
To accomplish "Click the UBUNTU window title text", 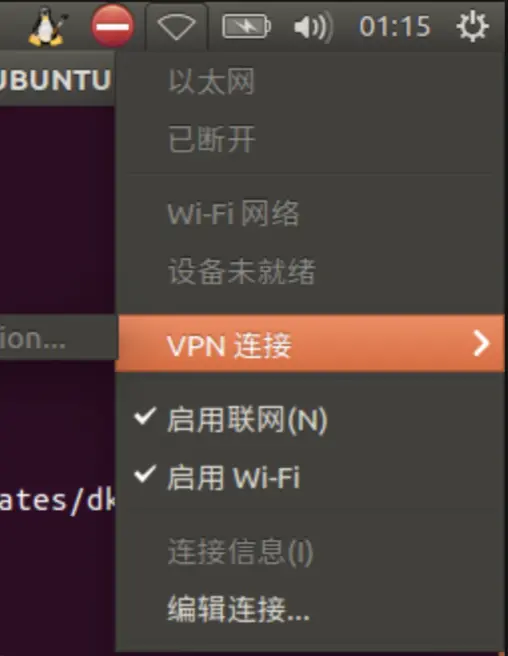I will pos(55,79).
